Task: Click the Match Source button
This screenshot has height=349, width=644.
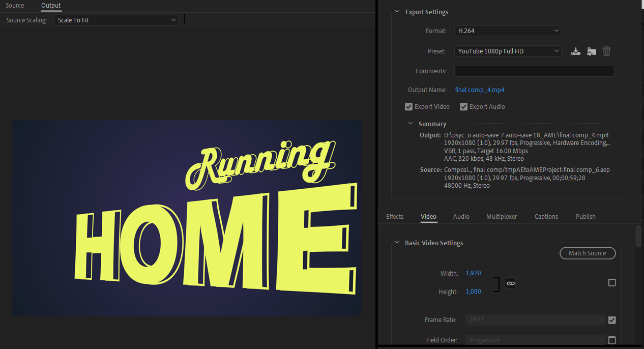Action: 588,253
